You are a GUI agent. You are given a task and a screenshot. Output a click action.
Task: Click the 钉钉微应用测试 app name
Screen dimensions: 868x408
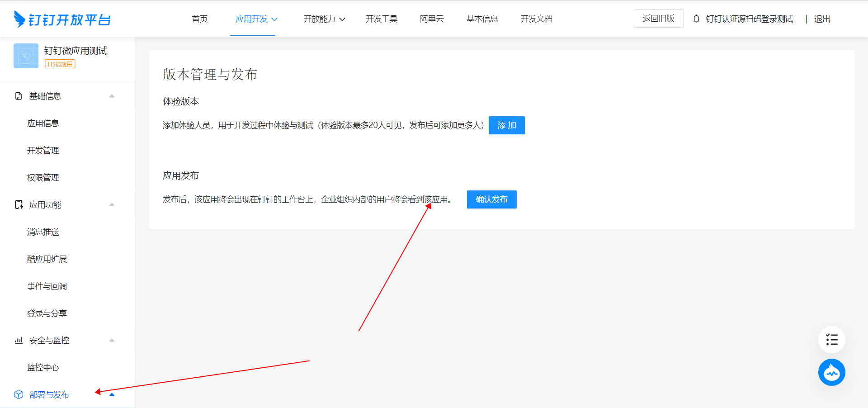(x=76, y=51)
